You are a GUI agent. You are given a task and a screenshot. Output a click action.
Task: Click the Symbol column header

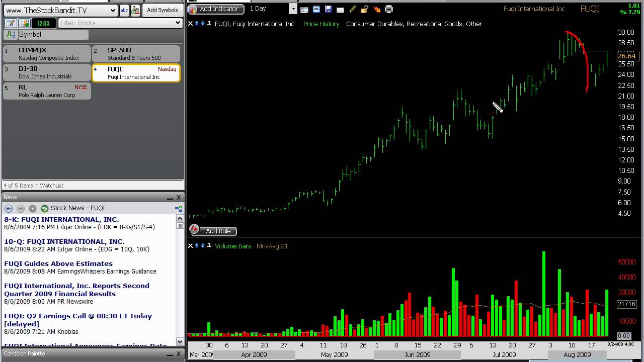pos(53,35)
